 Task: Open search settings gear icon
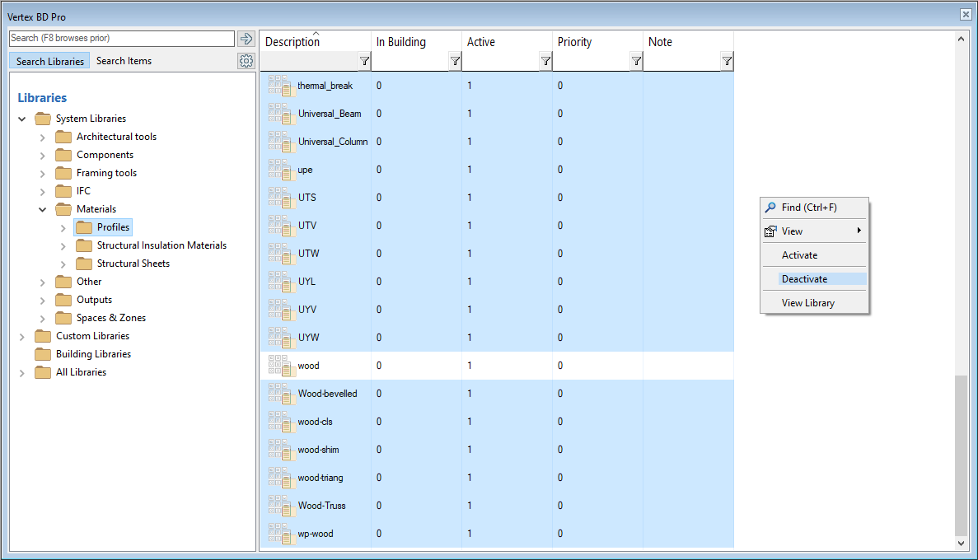pos(246,61)
